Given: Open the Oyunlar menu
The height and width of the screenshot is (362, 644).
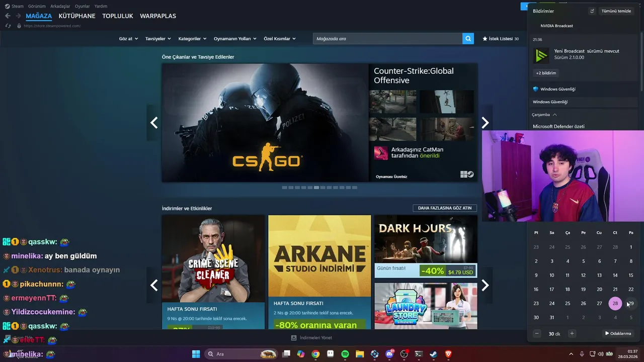Looking at the screenshot, I should [x=83, y=6].
